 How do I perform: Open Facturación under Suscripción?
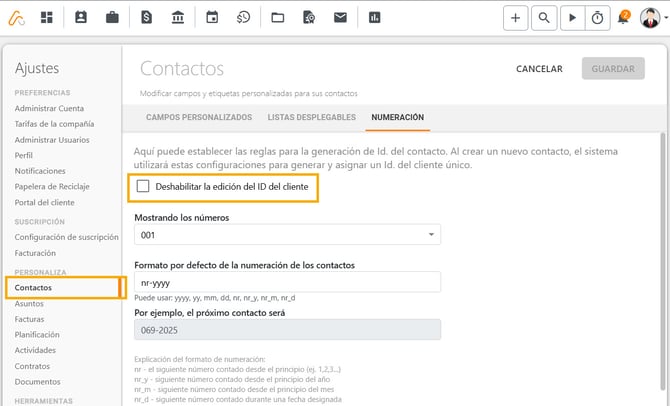(x=35, y=253)
